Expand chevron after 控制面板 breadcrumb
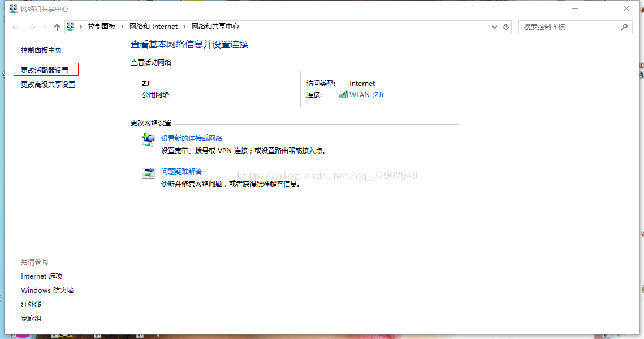644x339 pixels. pyautogui.click(x=122, y=27)
